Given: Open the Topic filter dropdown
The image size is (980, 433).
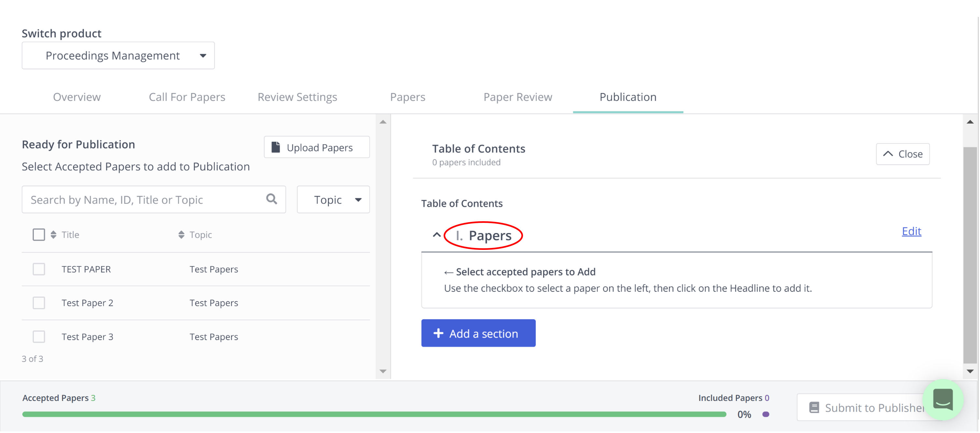Looking at the screenshot, I should click(333, 199).
